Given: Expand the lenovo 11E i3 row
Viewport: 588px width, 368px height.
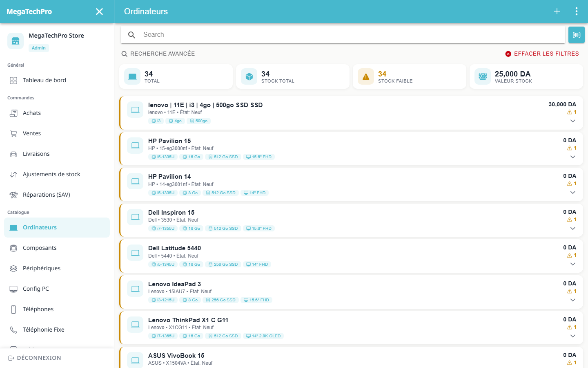Looking at the screenshot, I should [x=573, y=121].
